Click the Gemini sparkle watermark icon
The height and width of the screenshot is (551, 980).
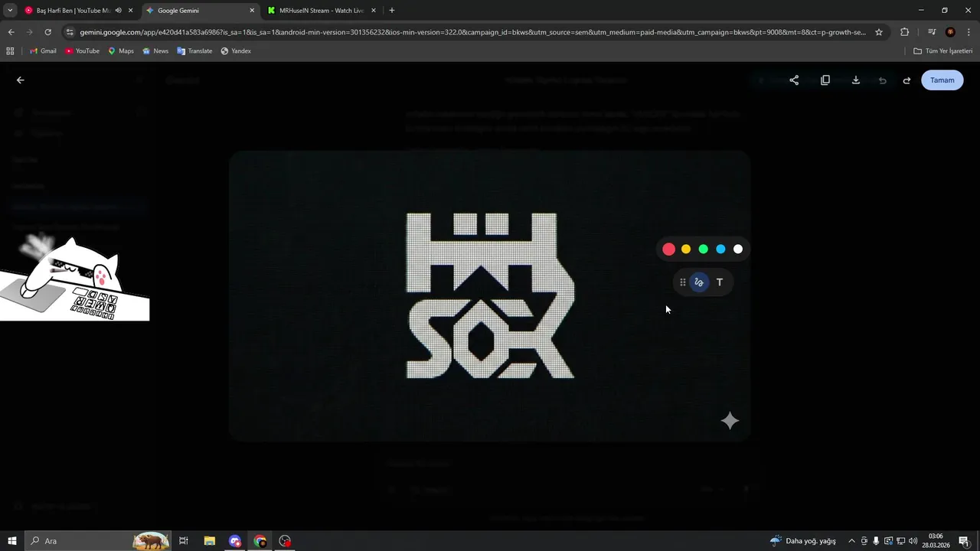click(x=730, y=421)
